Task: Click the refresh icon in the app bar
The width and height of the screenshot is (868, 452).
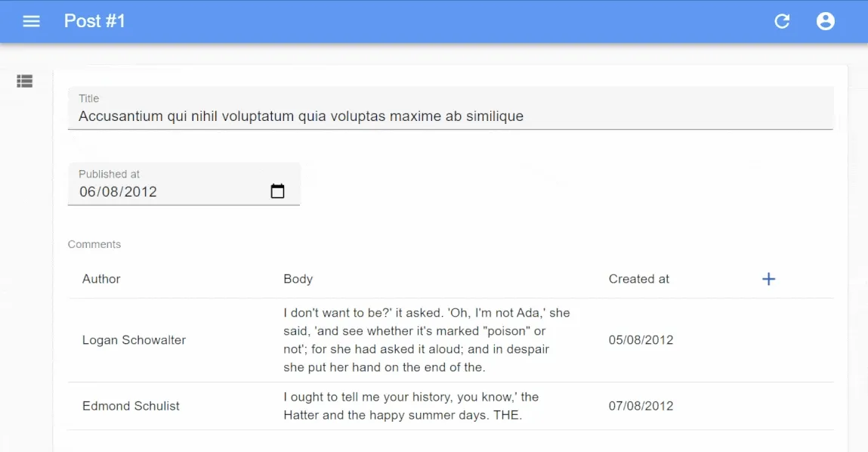Action: tap(782, 21)
